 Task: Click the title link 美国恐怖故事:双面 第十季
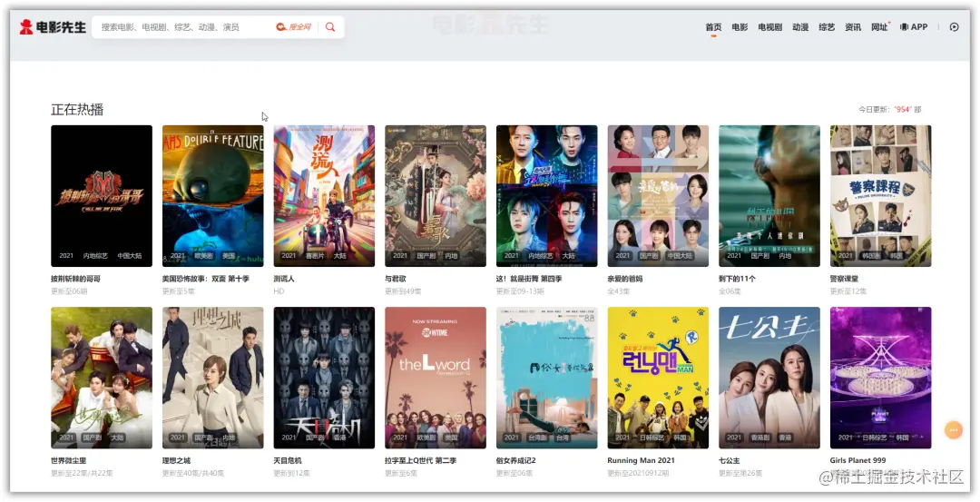[x=206, y=279]
